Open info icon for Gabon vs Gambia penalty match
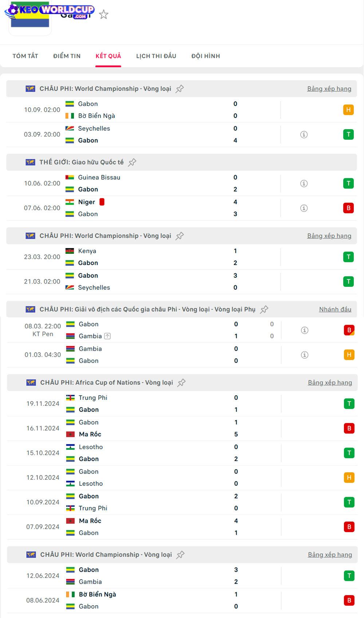The height and width of the screenshot is (618, 364). (x=305, y=330)
